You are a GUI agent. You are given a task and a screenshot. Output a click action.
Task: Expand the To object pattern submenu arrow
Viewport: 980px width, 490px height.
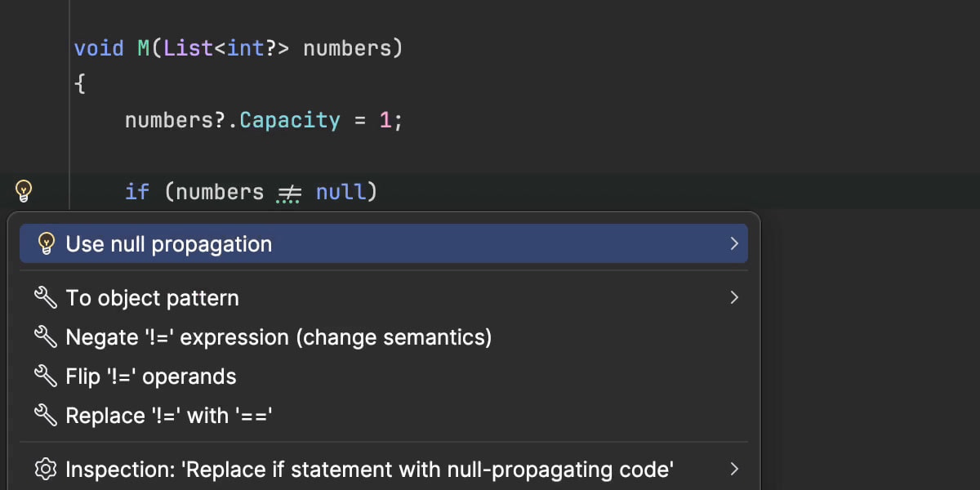tap(733, 297)
